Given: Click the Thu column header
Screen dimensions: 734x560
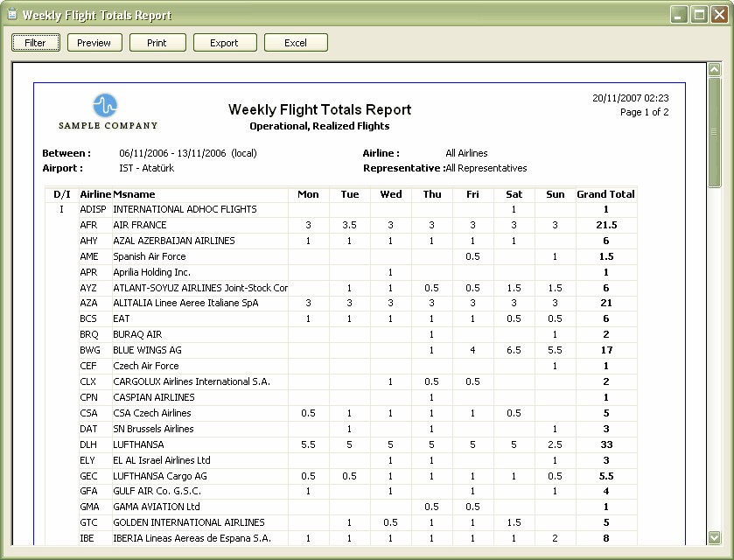Looking at the screenshot, I should tap(432, 194).
